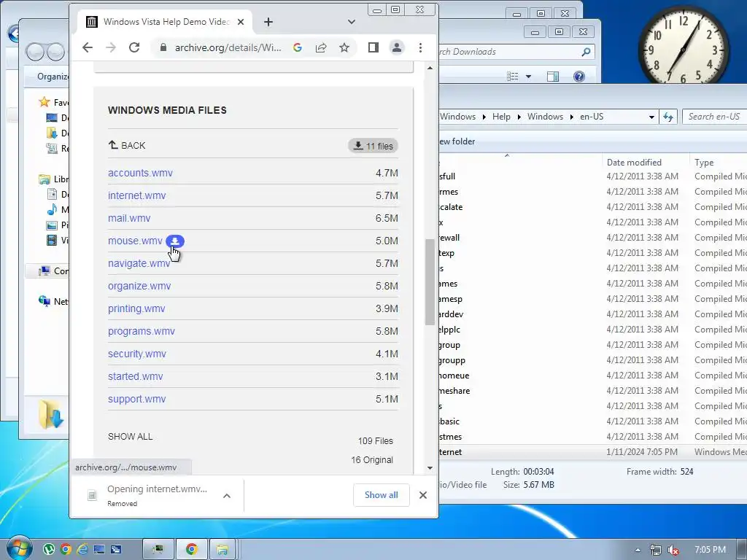Close the Windows Vista Help Demo tab
The image size is (747, 560).
tap(241, 22)
